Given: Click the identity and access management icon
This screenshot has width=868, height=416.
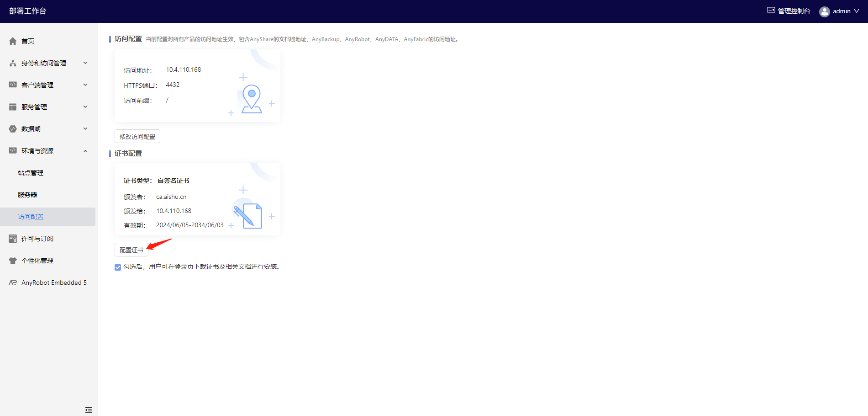Looking at the screenshot, I should [x=13, y=63].
